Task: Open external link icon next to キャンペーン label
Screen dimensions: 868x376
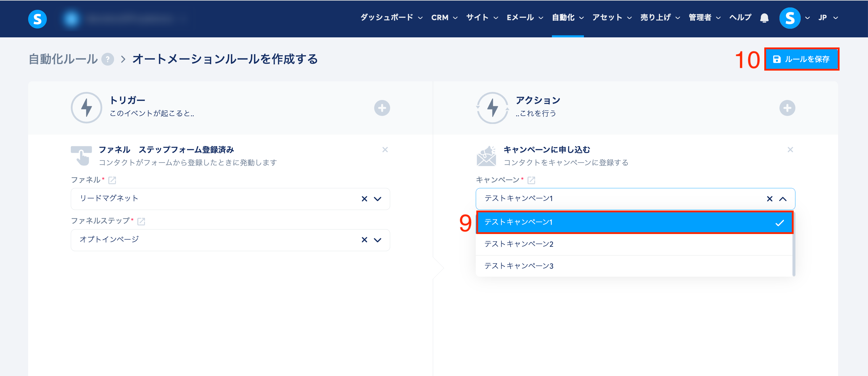Action: pyautogui.click(x=531, y=180)
